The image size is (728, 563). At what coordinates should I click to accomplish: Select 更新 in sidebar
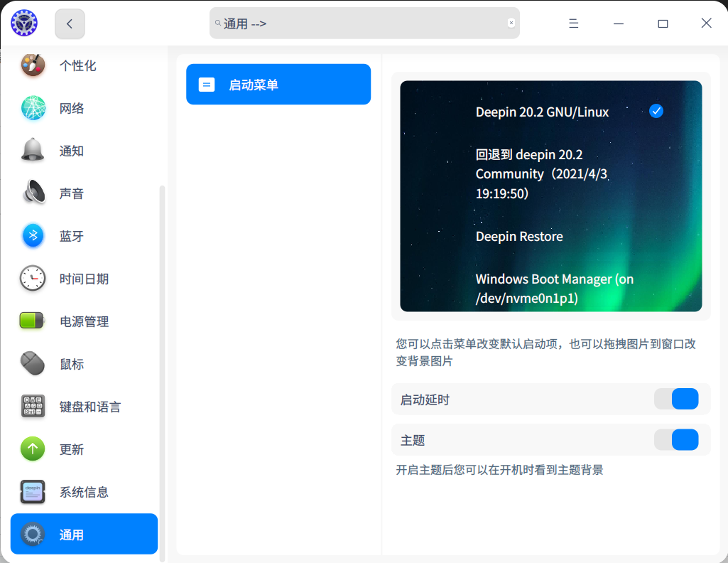[72, 450]
